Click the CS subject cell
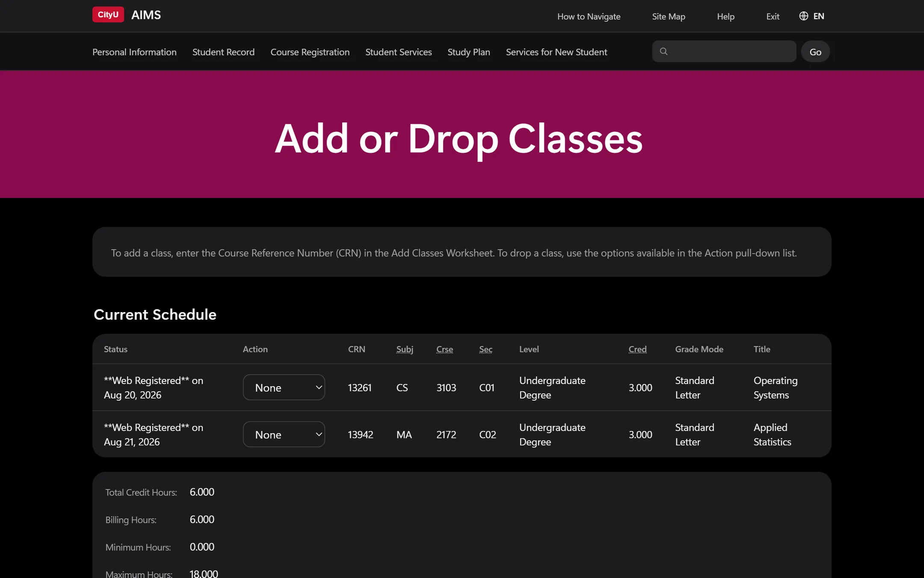 tap(402, 388)
